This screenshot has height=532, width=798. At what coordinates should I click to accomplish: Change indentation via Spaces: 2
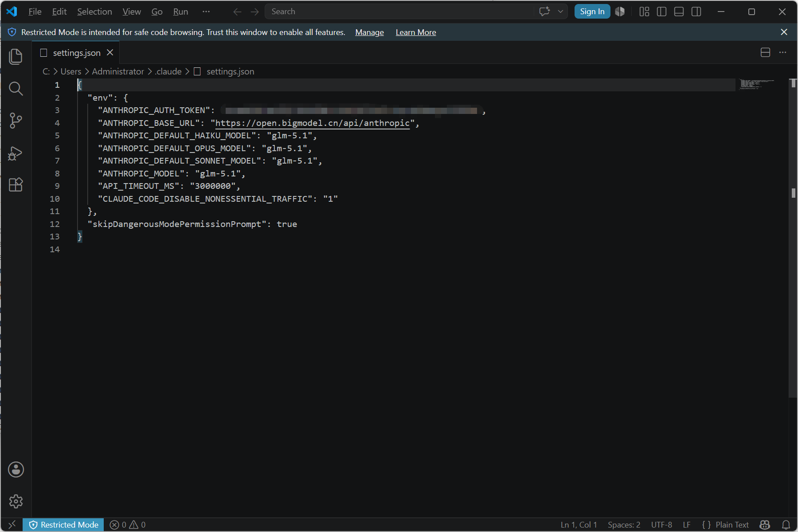coord(624,525)
